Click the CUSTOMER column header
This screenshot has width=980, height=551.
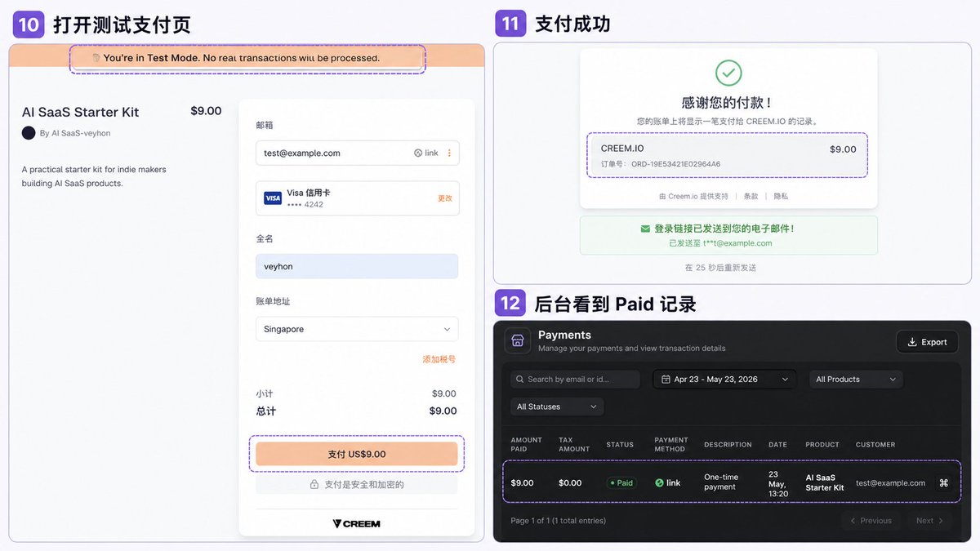[x=875, y=445]
